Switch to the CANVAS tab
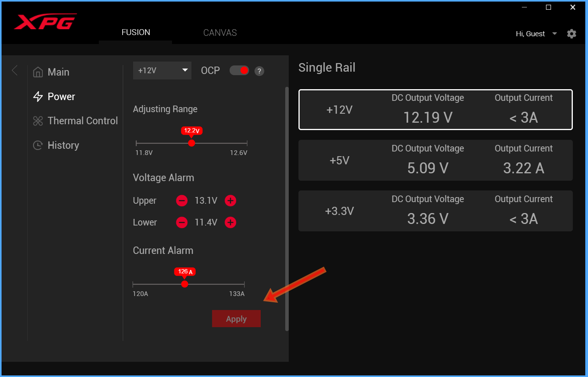 point(220,33)
